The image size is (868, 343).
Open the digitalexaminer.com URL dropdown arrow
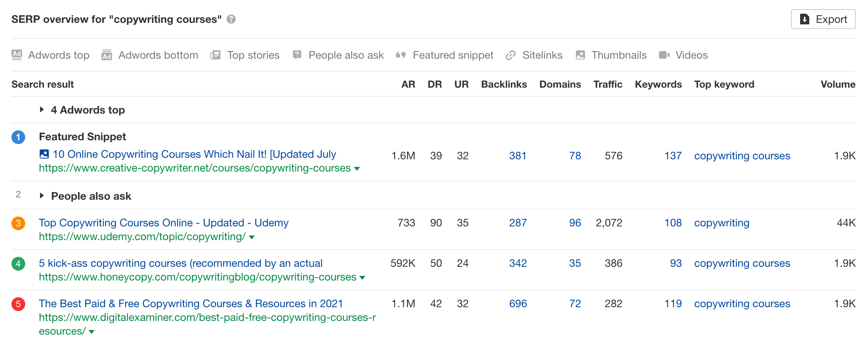[x=92, y=332]
